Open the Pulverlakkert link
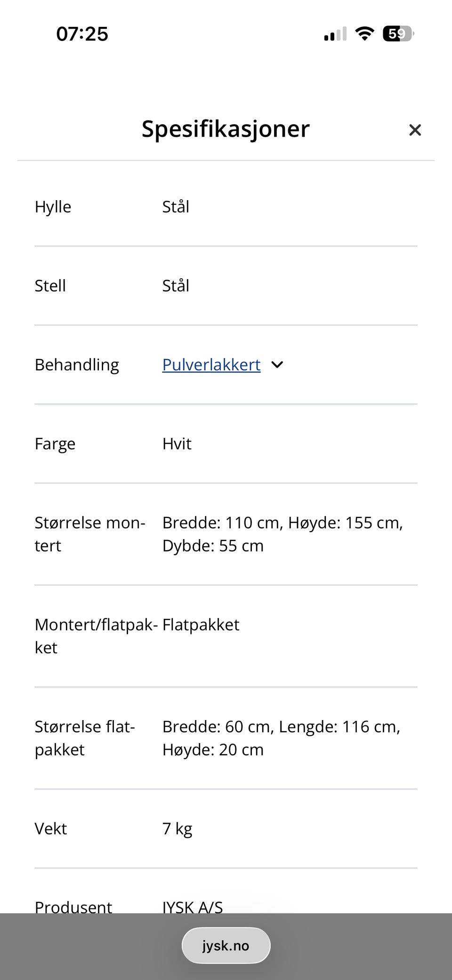The image size is (452, 980). point(211,364)
